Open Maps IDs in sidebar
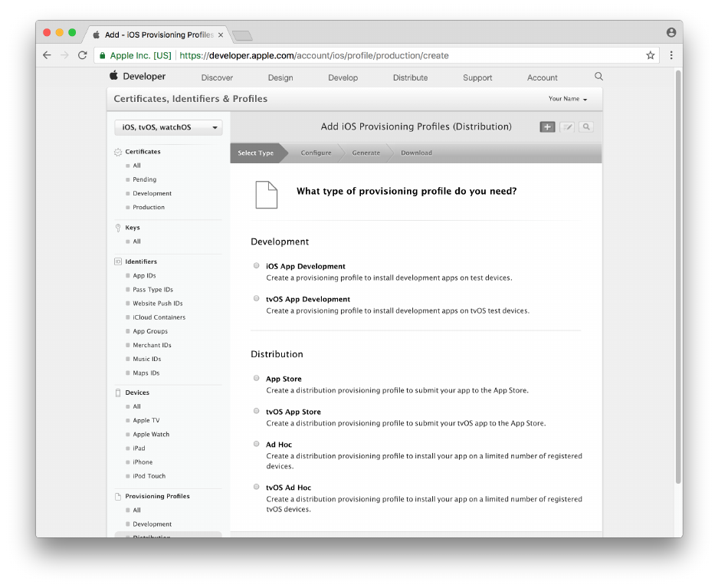Viewport: 718px width, 588px height. (146, 373)
